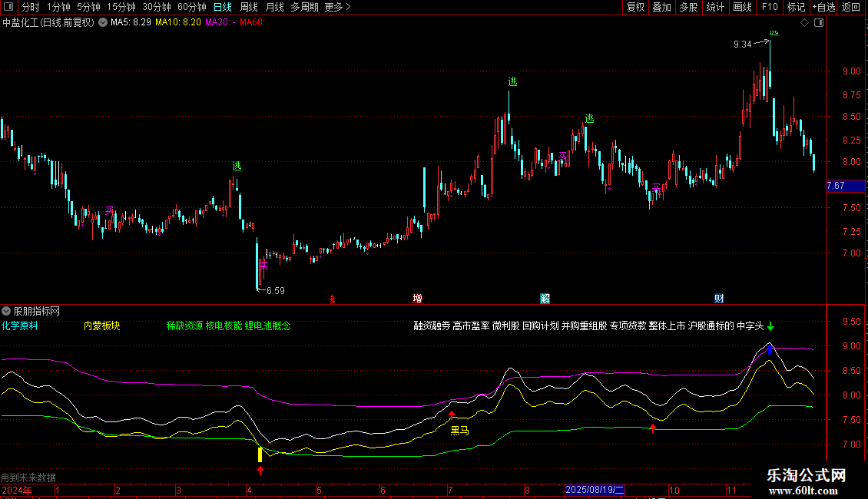
Task: Click the yellow bar signal in indicator panel
Action: click(260, 454)
